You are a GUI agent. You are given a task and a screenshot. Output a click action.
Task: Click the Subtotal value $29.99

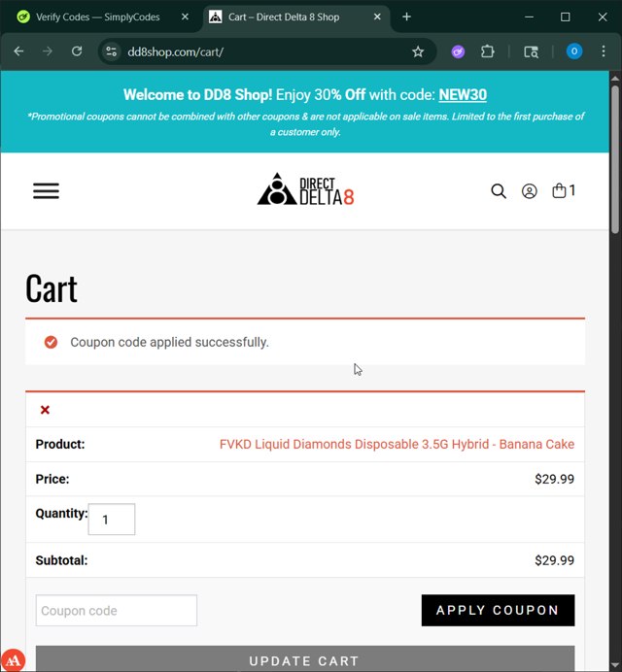coord(554,560)
